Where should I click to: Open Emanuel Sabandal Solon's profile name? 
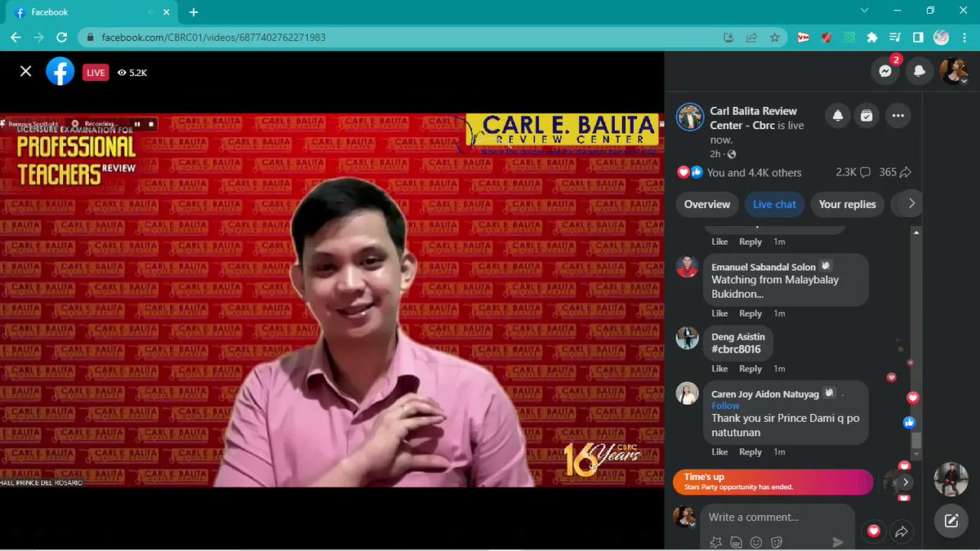click(764, 267)
